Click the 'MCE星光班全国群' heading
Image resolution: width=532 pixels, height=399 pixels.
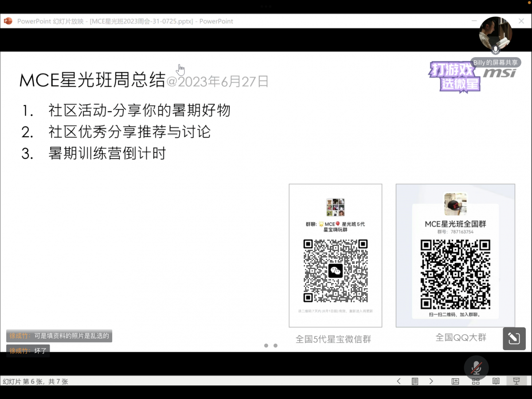tap(455, 224)
